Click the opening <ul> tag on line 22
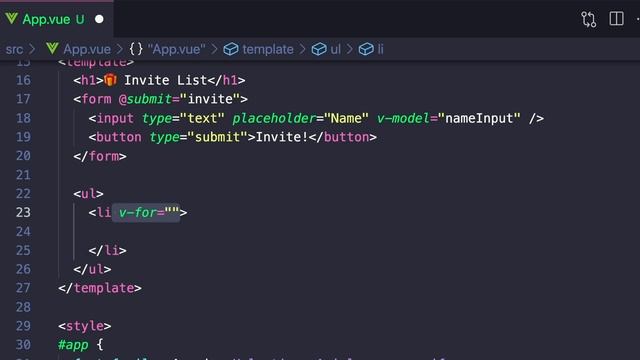The image size is (640, 360). click(x=89, y=193)
